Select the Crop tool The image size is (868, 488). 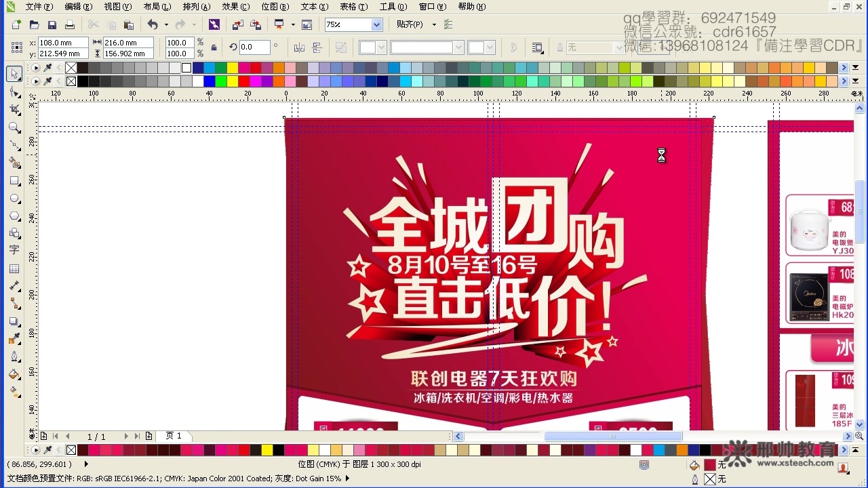click(x=14, y=109)
